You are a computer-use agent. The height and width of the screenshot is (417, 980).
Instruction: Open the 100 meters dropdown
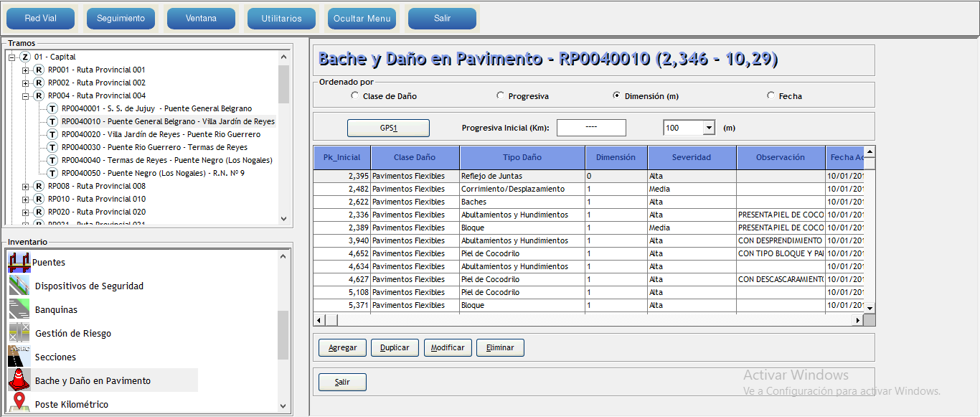coord(708,128)
